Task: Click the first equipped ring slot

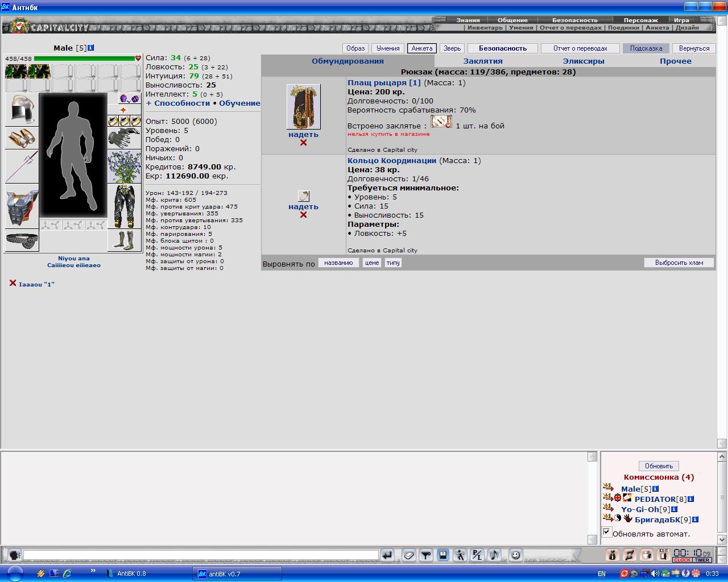Action: click(113, 121)
